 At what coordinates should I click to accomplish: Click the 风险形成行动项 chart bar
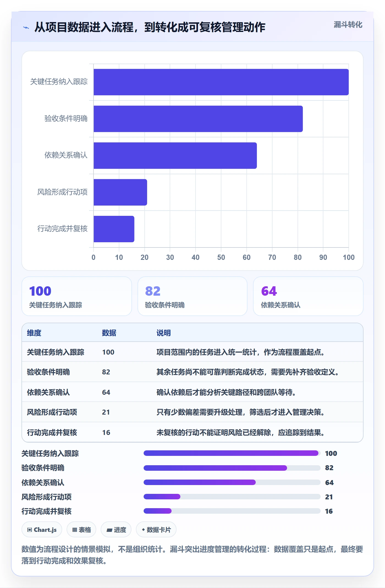click(120, 192)
